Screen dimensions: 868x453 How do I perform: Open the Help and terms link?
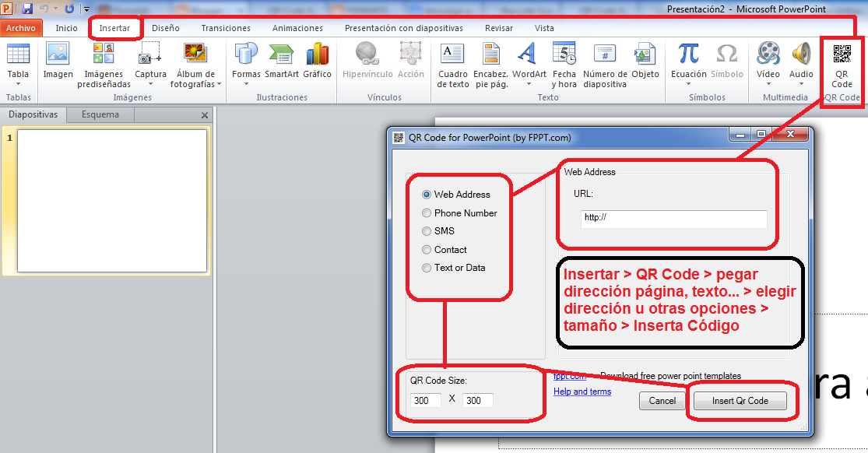pos(582,392)
